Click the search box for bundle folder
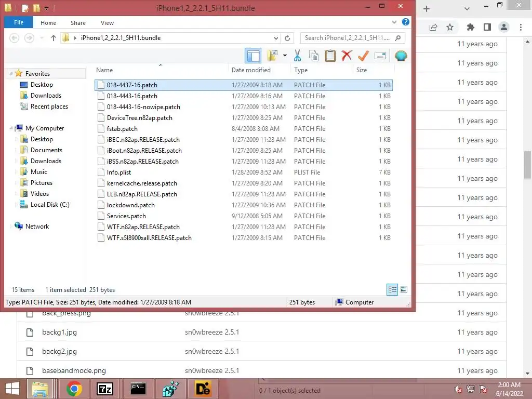The image size is (532, 399). (x=353, y=38)
